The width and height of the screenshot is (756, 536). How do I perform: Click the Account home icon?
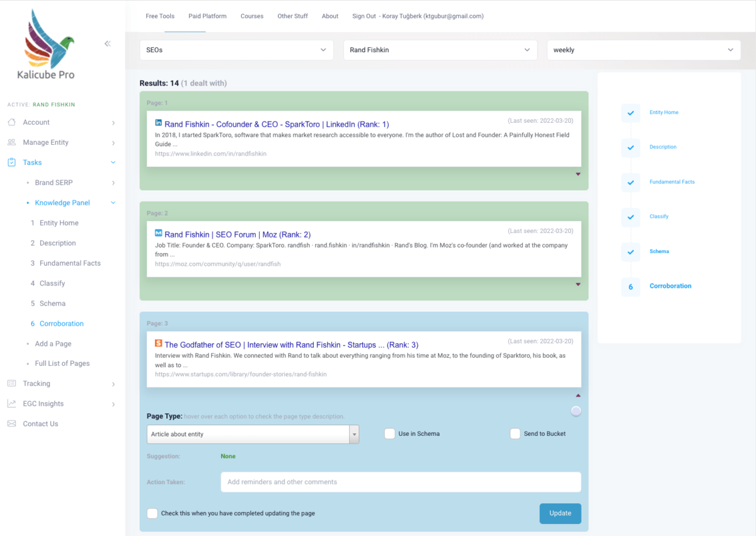11,122
